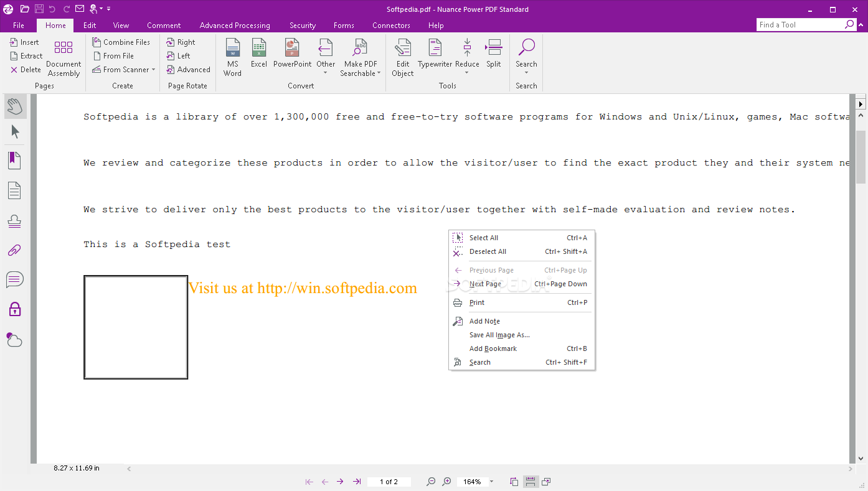868x491 pixels.
Task: Expand Make PDF Searchable dropdown
Action: click(379, 73)
